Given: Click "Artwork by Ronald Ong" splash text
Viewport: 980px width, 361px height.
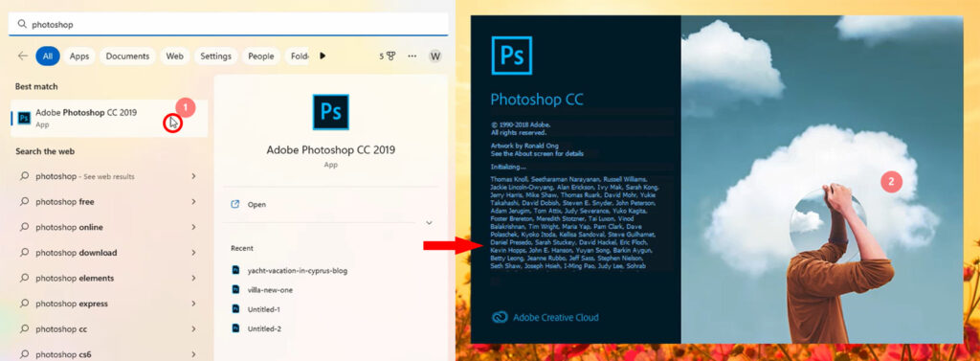Looking at the screenshot, I should [x=523, y=146].
